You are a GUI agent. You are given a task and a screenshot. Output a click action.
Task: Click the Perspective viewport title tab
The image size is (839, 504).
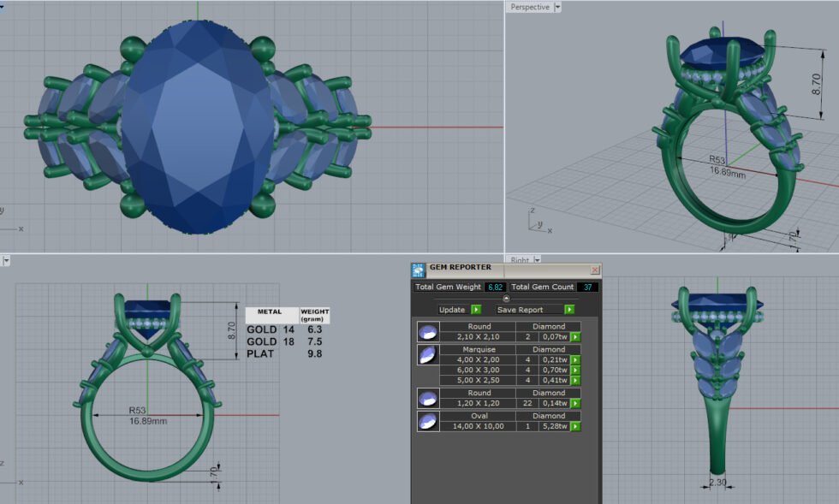[529, 7]
